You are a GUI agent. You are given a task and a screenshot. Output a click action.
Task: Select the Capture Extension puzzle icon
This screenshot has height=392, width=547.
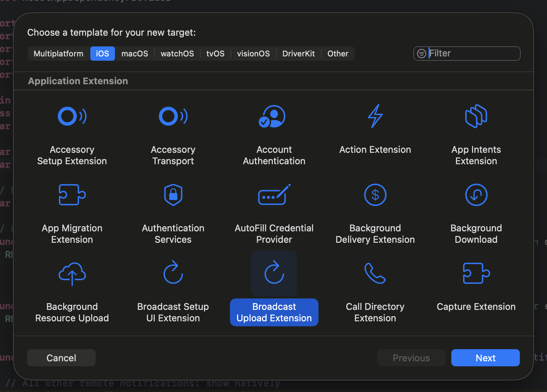pos(476,273)
